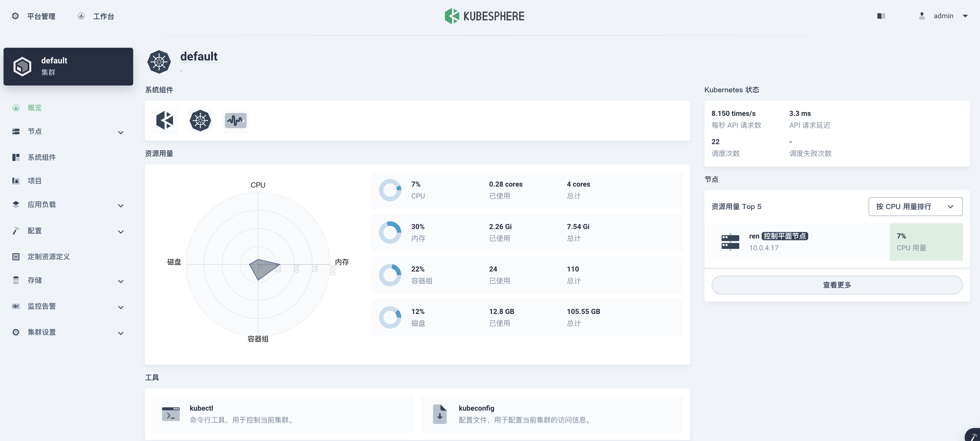
Task: Open the admin user dropdown
Action: [943, 16]
